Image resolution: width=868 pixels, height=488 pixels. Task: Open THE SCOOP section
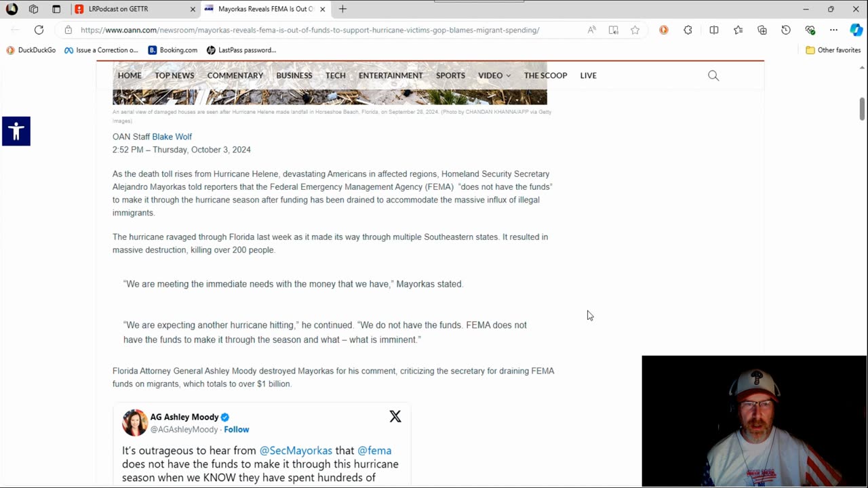click(545, 75)
